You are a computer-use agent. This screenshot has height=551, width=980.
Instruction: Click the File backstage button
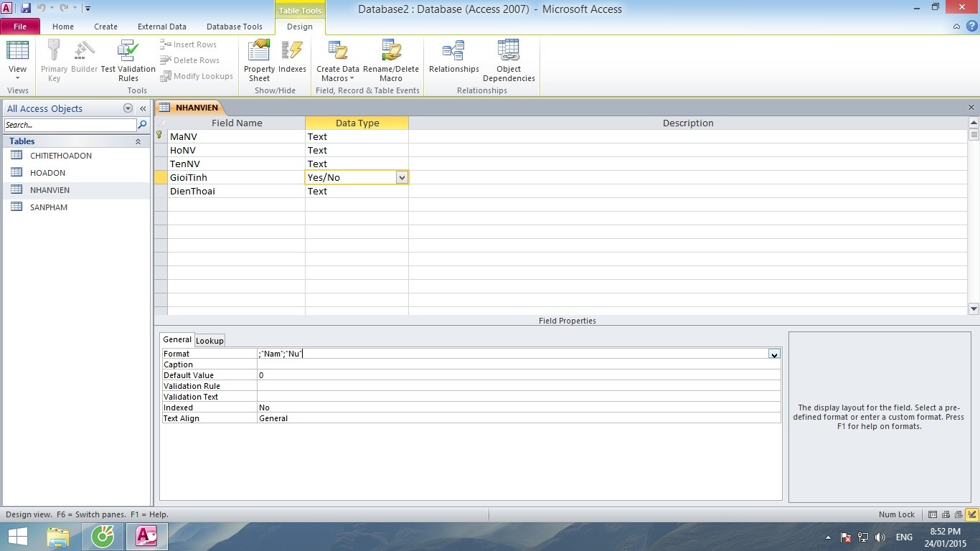(20, 27)
